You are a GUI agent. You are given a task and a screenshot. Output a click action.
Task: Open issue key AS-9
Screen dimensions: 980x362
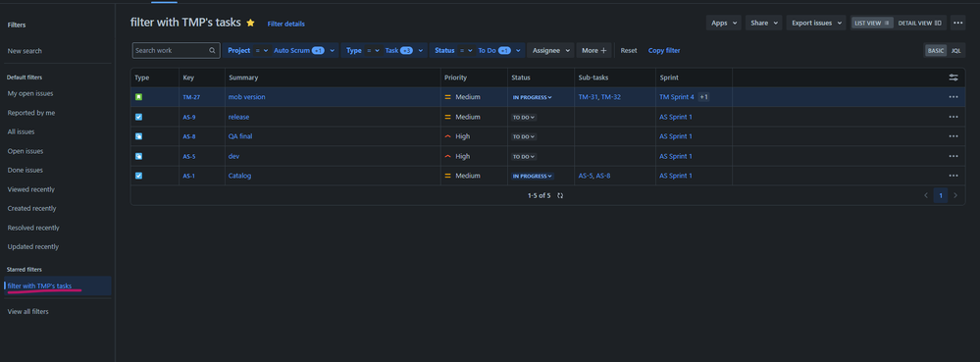pos(189,117)
